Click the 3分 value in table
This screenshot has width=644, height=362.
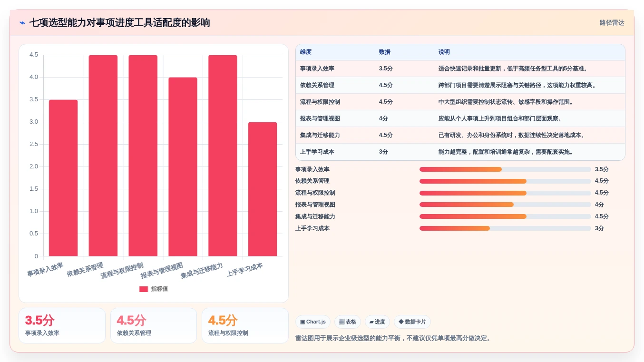coord(383,152)
